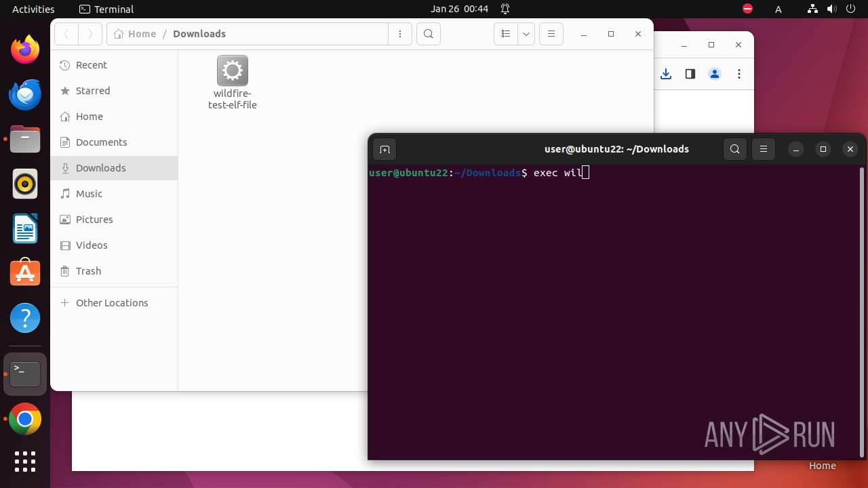Expand the view options dropdown in Files
Image resolution: width=868 pixels, height=488 pixels.
click(526, 34)
